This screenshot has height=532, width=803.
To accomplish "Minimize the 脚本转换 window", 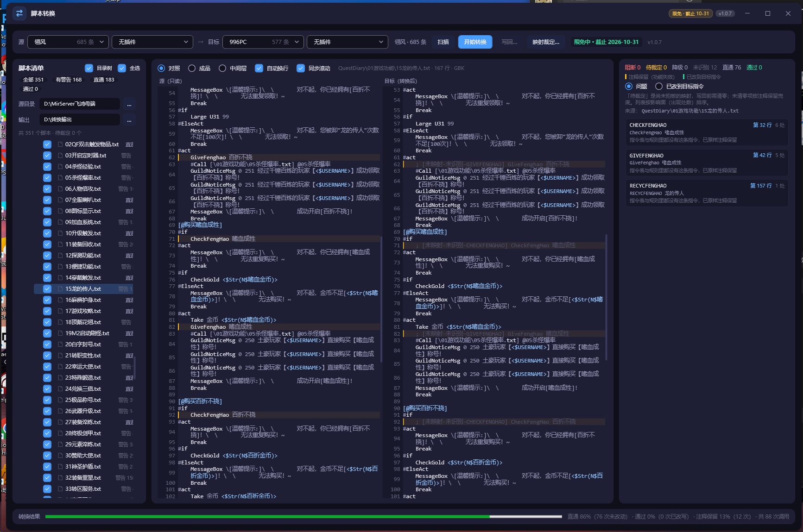I will pyautogui.click(x=747, y=13).
